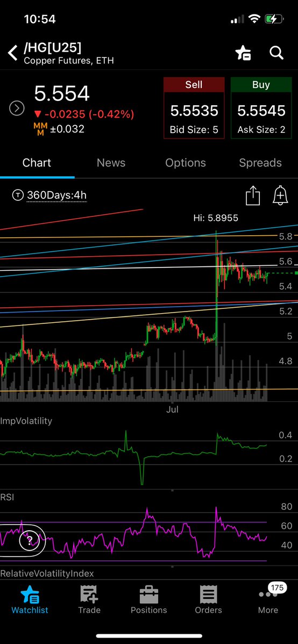
Task: Tap the Wi-Fi status icon
Action: pyautogui.click(x=255, y=19)
